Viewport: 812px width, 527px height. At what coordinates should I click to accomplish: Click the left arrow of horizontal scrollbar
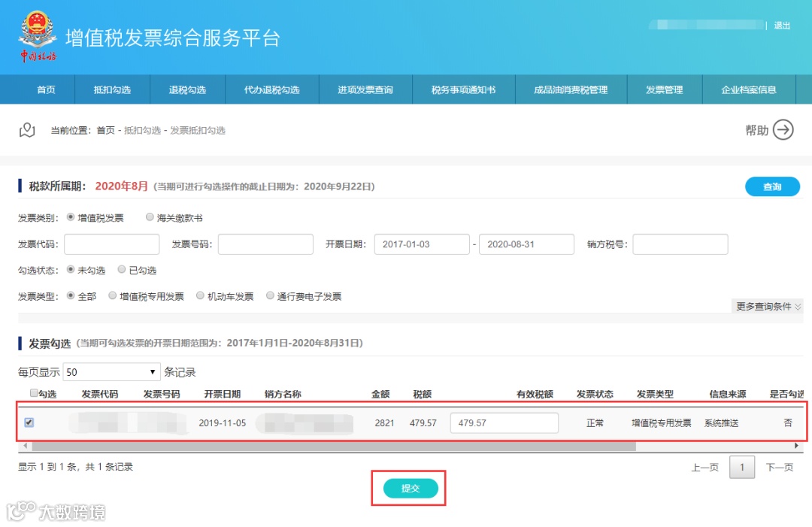click(x=25, y=446)
